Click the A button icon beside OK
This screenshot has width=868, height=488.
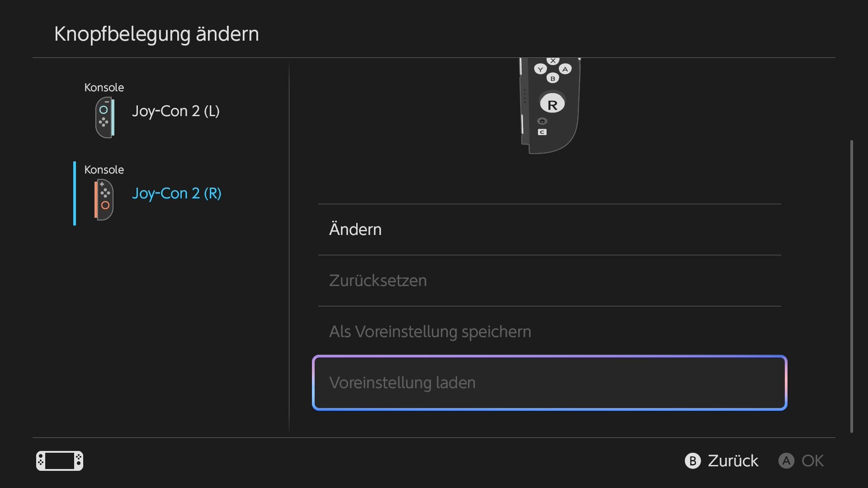[x=786, y=461]
